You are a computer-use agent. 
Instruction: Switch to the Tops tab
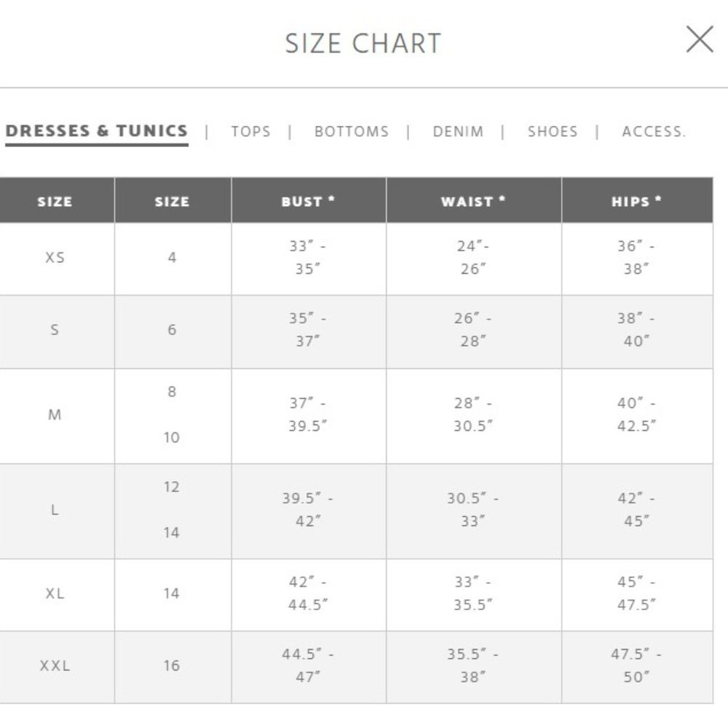[x=251, y=131]
